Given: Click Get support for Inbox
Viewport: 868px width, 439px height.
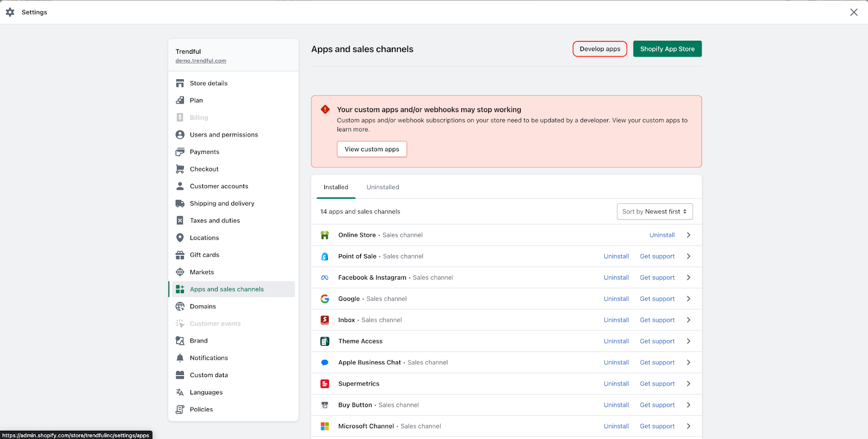Looking at the screenshot, I should coord(657,320).
